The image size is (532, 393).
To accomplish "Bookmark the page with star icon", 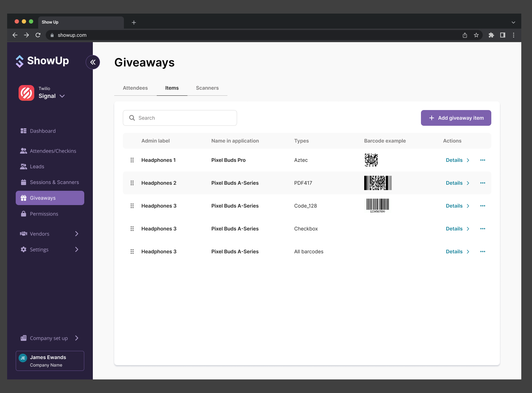I will [x=476, y=35].
